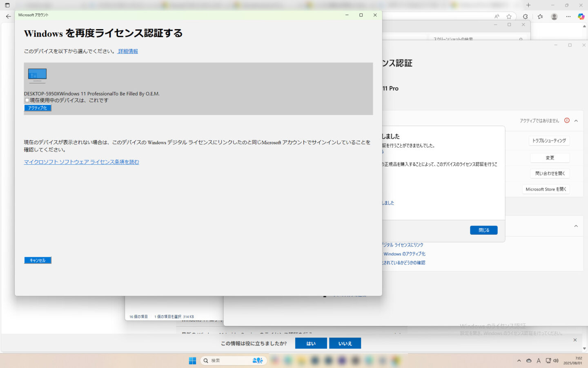
Task: Open the されているかどうかの確認 help link
Action: point(404,263)
